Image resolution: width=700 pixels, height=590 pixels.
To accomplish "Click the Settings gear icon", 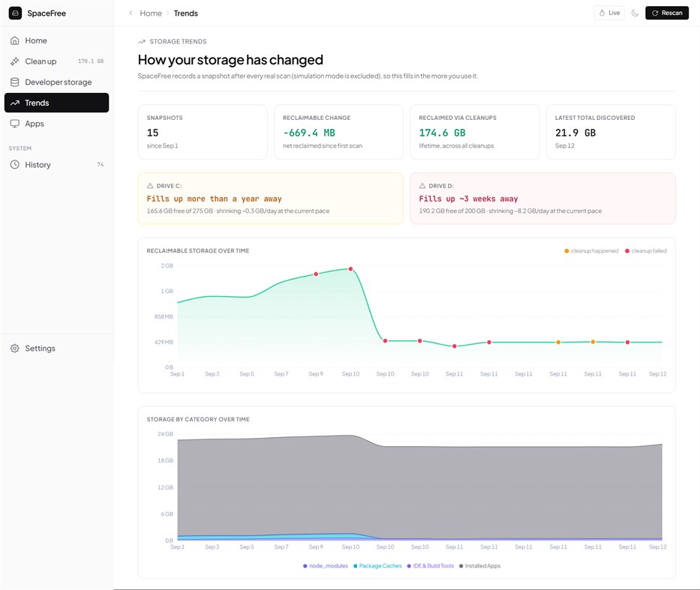I will pyautogui.click(x=15, y=349).
